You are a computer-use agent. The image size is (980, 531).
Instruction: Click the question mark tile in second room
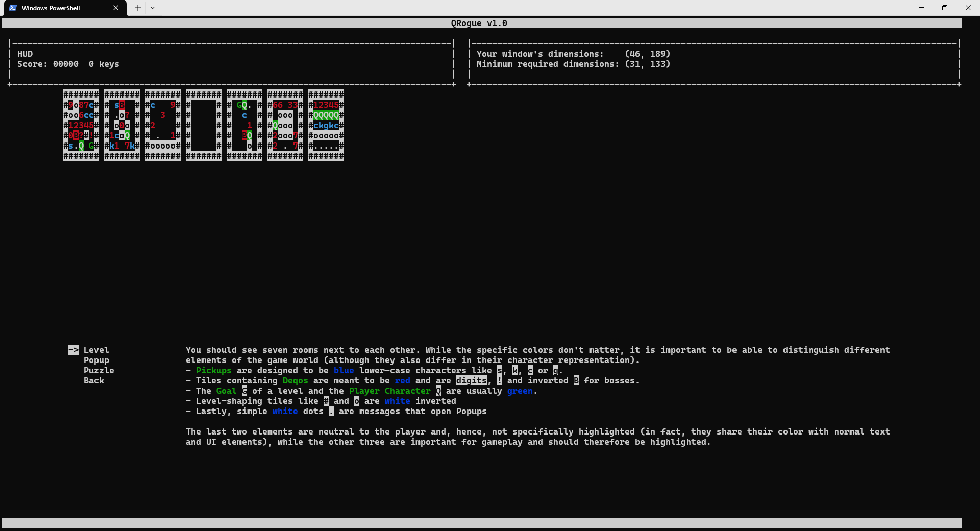pyautogui.click(x=127, y=115)
